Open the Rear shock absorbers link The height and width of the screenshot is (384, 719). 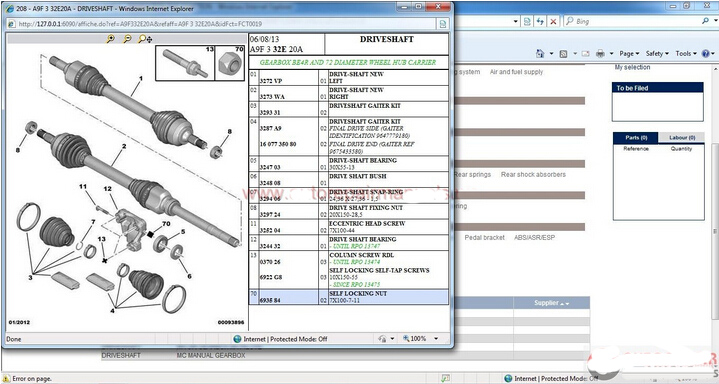(533, 174)
